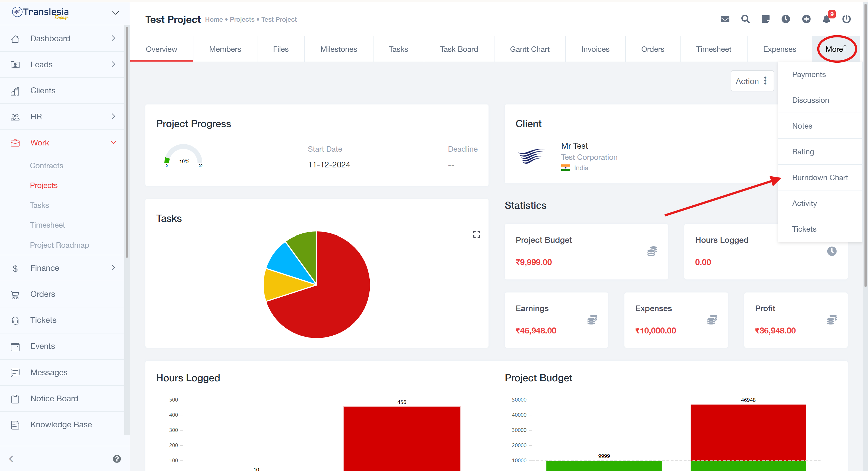
Task: Click the plus add-new icon
Action: point(806,19)
